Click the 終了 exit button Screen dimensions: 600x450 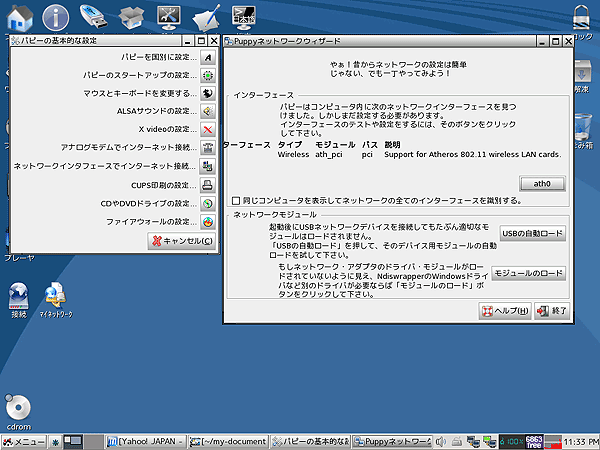click(551, 311)
